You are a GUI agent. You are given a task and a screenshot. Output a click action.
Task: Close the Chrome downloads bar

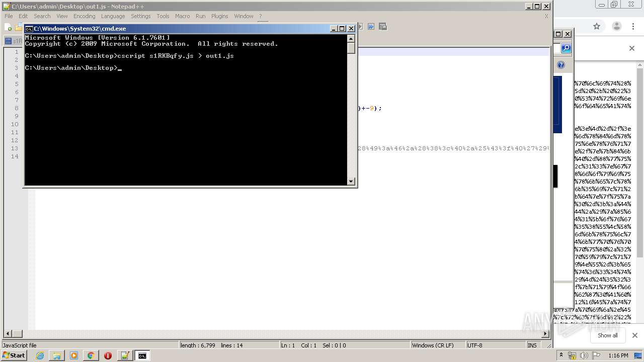point(634,335)
